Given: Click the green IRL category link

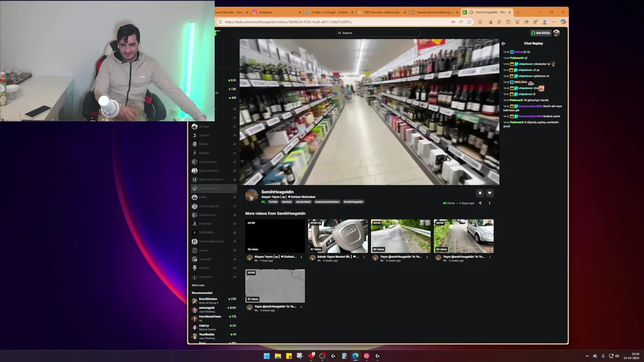Looking at the screenshot, I should point(263,202).
